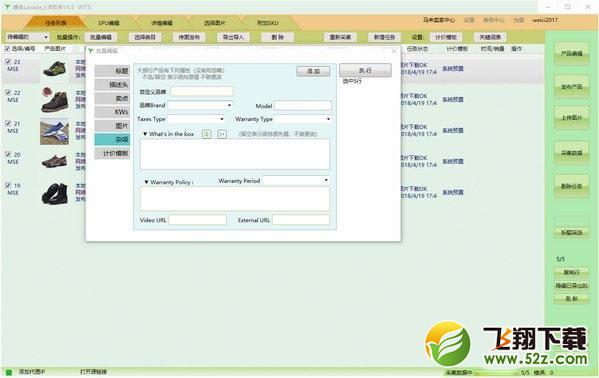Click the Video URL input field
Screen dimensions: 599x378
point(198,220)
